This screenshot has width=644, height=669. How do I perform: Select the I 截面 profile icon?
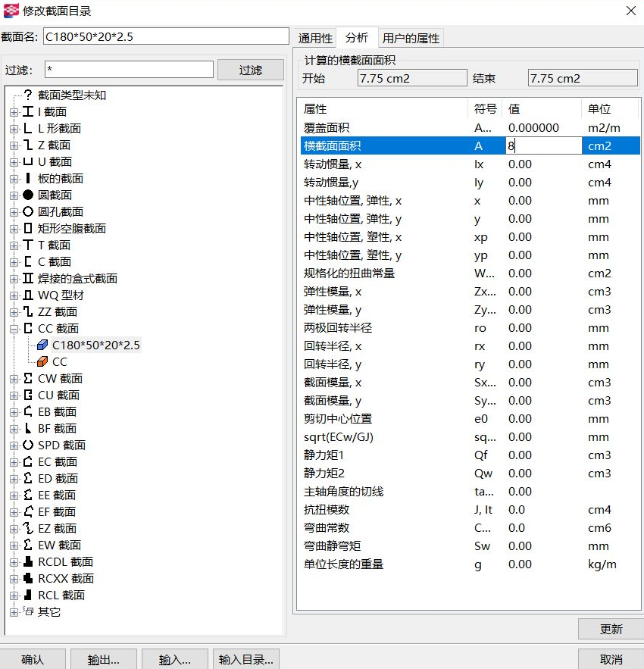coord(28,112)
